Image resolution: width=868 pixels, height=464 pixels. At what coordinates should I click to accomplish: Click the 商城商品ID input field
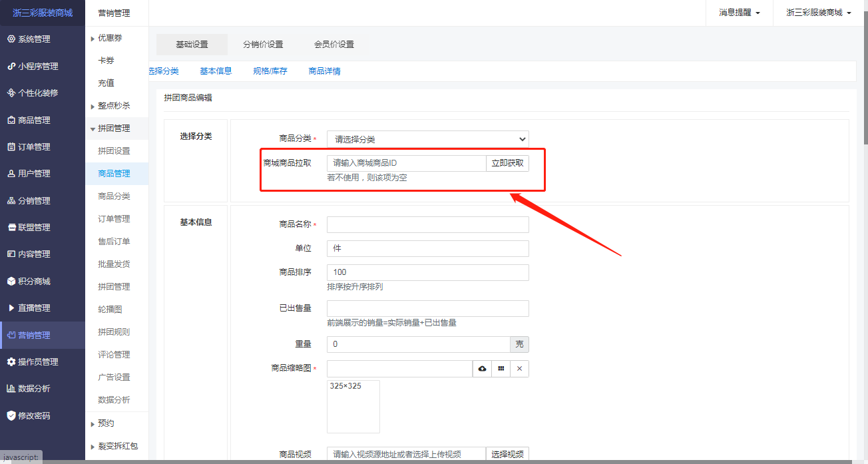coord(406,163)
